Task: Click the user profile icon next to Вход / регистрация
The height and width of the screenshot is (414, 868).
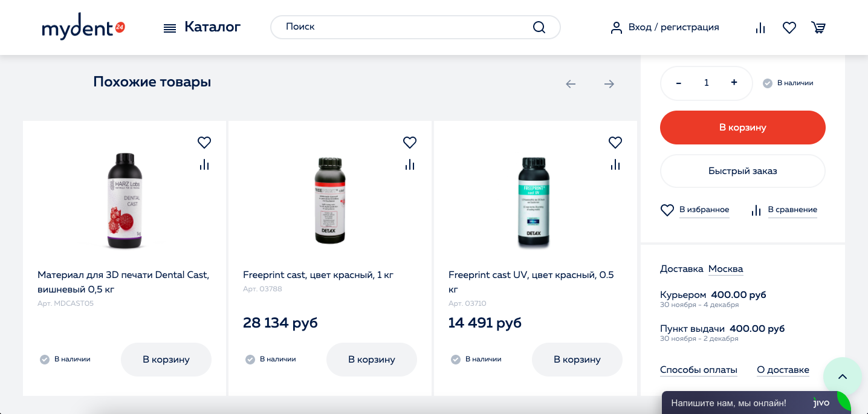Action: pyautogui.click(x=616, y=27)
